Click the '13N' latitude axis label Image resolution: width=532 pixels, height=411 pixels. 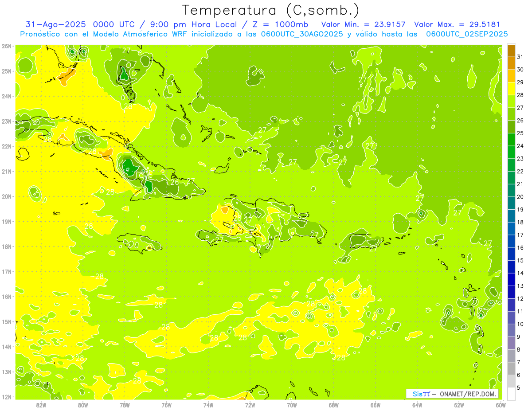pyautogui.click(x=6, y=372)
